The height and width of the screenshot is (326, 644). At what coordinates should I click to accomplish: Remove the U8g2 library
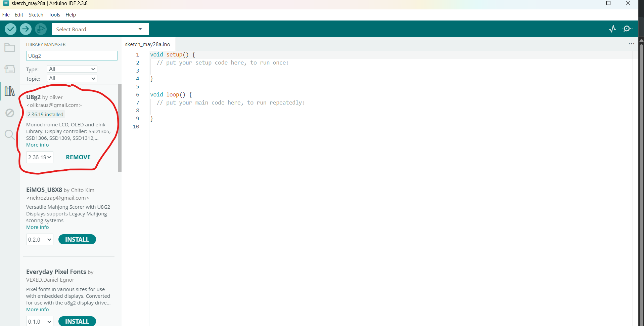pos(78,157)
